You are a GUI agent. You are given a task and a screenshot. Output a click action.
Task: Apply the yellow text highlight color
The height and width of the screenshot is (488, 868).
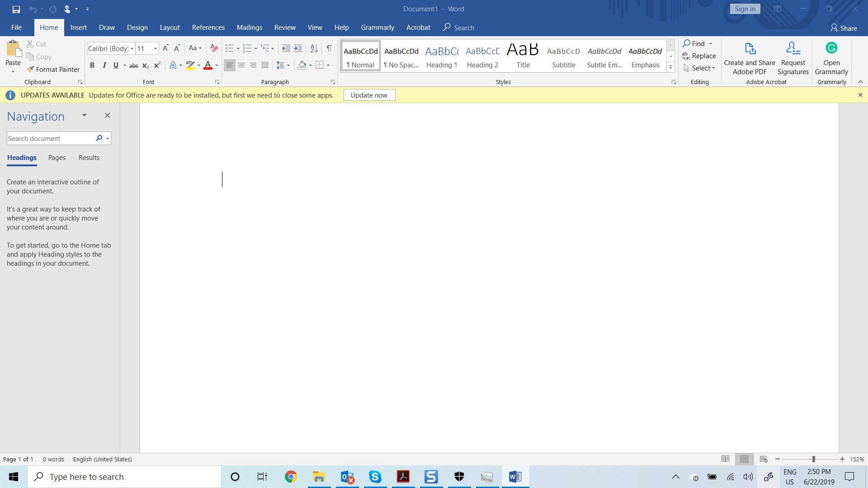pos(190,66)
